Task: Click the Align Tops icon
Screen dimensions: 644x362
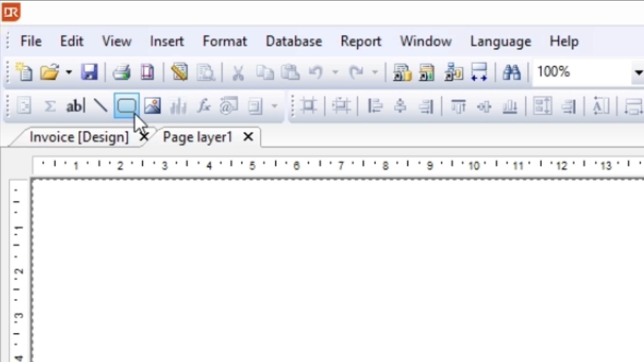Action: 458,106
